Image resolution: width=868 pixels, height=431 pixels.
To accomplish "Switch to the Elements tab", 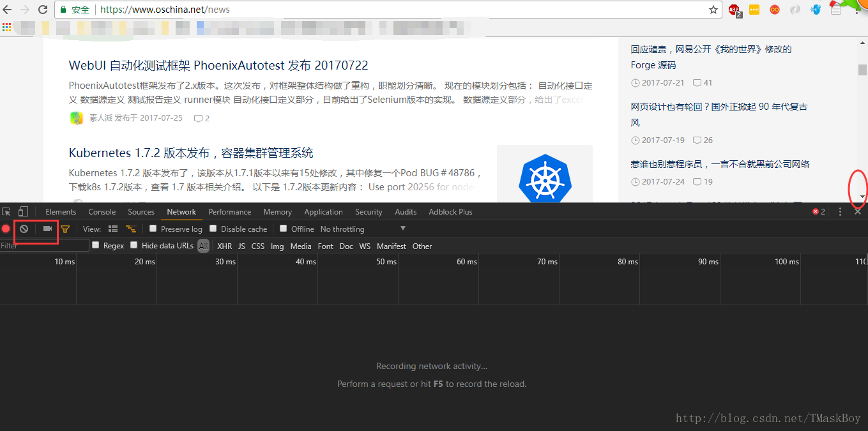I will (61, 212).
